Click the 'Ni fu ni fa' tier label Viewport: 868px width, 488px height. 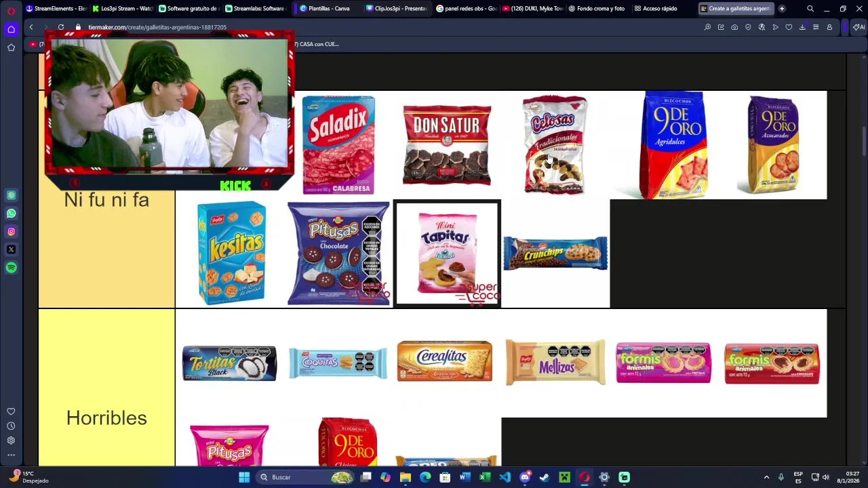pos(106,200)
